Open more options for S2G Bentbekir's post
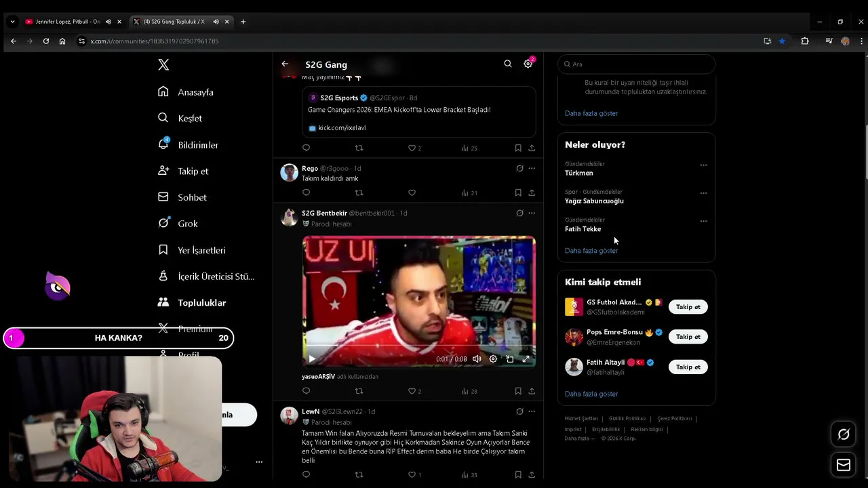 coord(532,213)
